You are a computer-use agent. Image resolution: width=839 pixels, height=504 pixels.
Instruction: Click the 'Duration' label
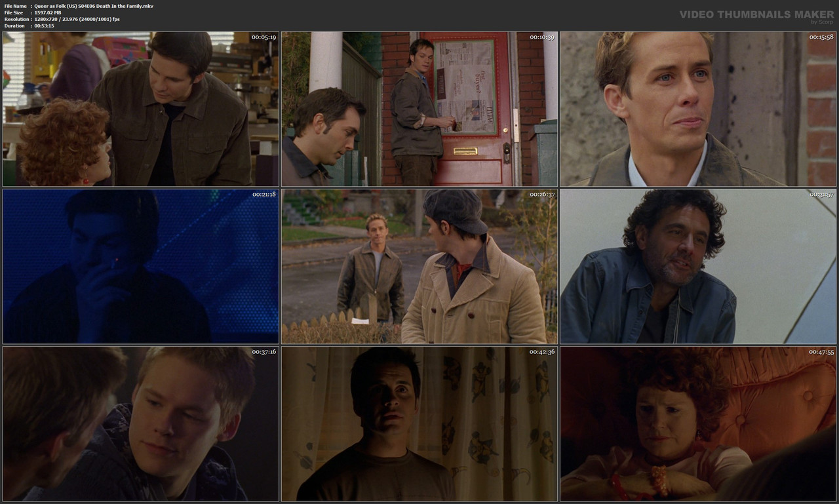pyautogui.click(x=14, y=26)
